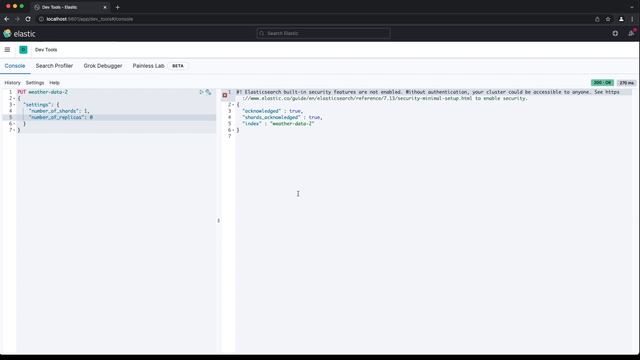640x360 pixels.
Task: Click the Search Elastic field
Action: [323, 33]
